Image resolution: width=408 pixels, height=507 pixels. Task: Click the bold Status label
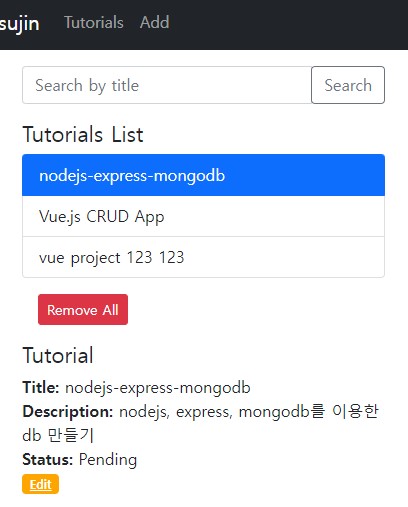pyautogui.click(x=48, y=459)
